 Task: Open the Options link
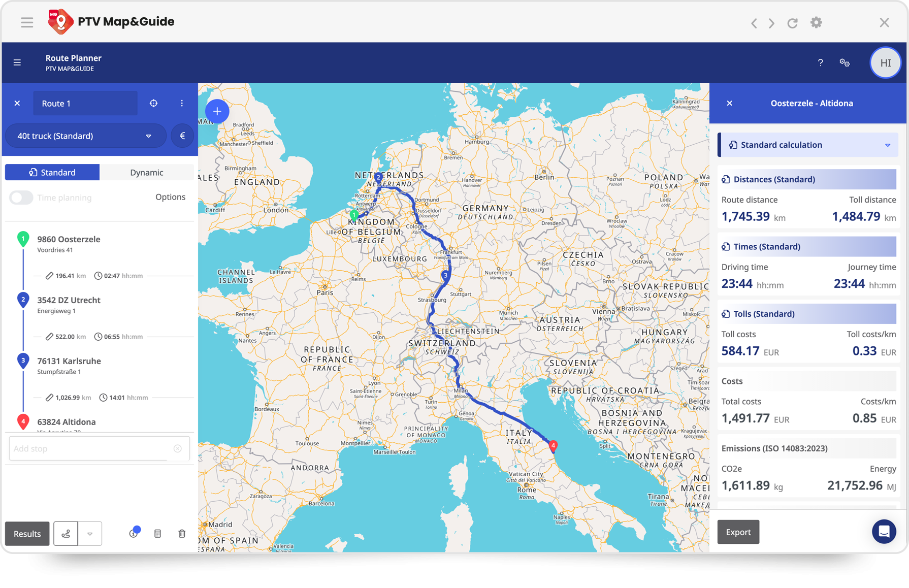[170, 197]
